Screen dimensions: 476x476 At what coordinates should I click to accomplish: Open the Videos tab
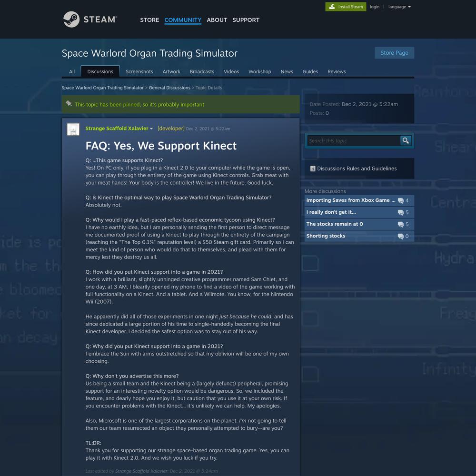pyautogui.click(x=231, y=72)
